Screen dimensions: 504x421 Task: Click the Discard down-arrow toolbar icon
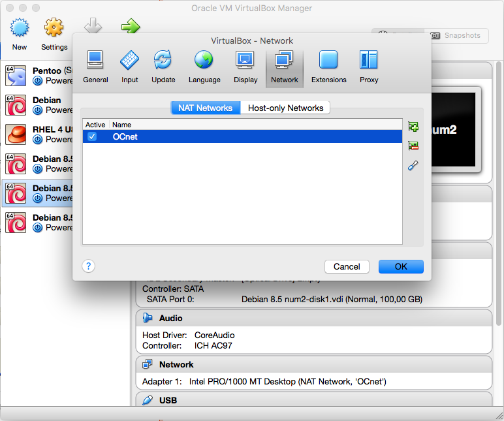(x=93, y=25)
